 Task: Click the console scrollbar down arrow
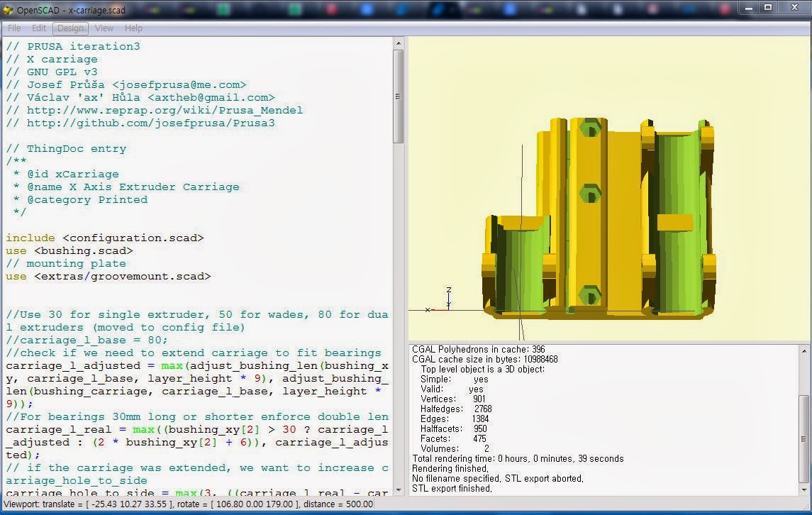pyautogui.click(x=803, y=489)
